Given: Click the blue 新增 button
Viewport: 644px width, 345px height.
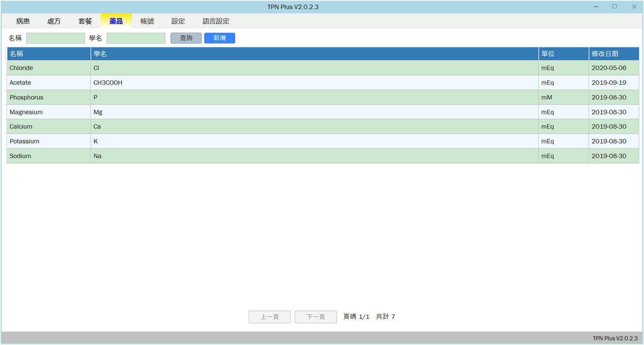Looking at the screenshot, I should tap(219, 38).
